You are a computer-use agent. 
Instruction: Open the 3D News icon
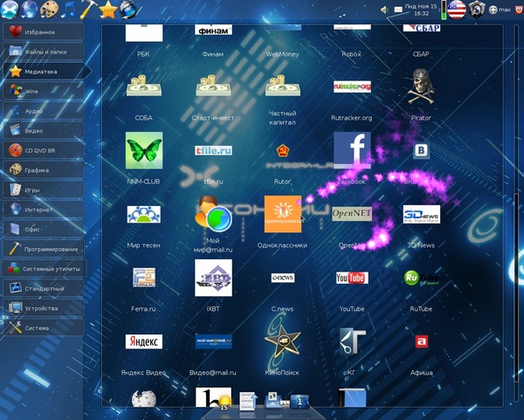coord(422,214)
